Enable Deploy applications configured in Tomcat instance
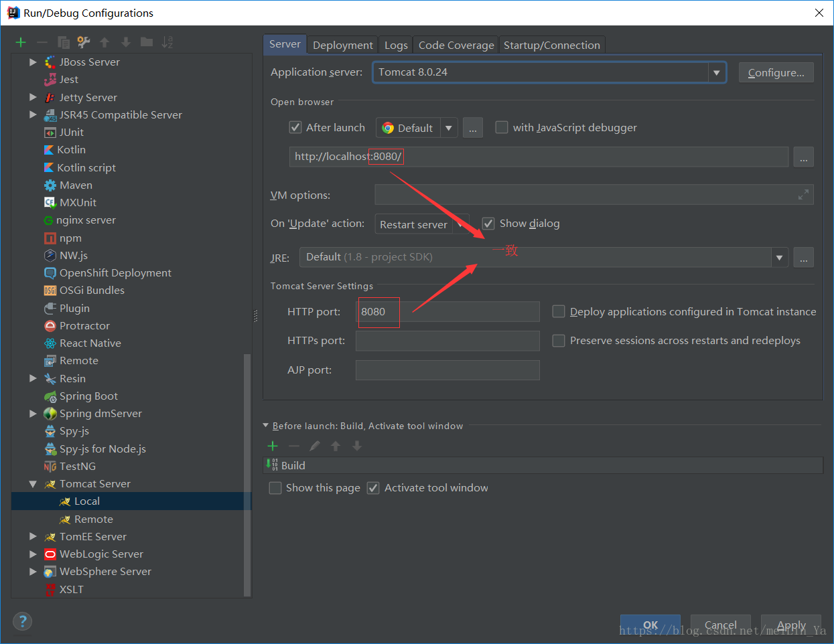This screenshot has width=834, height=644. pos(559,311)
